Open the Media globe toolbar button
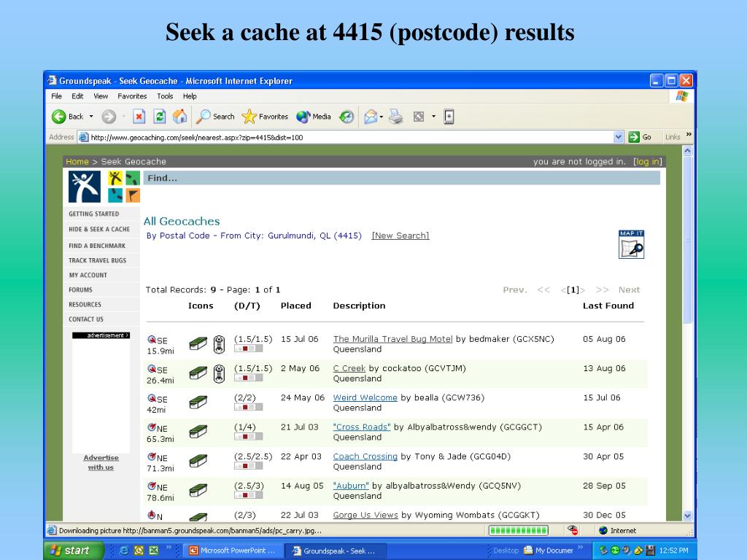Viewport: 747px width, 560px height. click(314, 116)
